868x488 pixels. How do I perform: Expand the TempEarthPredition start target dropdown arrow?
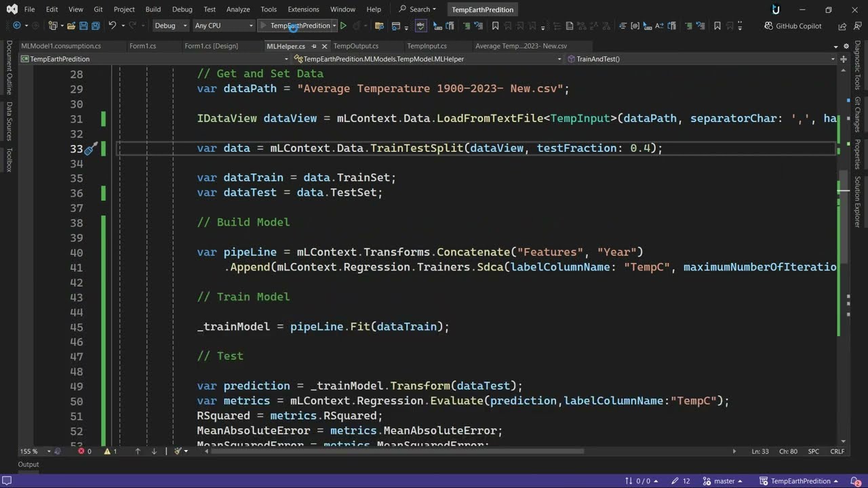tap(334, 26)
